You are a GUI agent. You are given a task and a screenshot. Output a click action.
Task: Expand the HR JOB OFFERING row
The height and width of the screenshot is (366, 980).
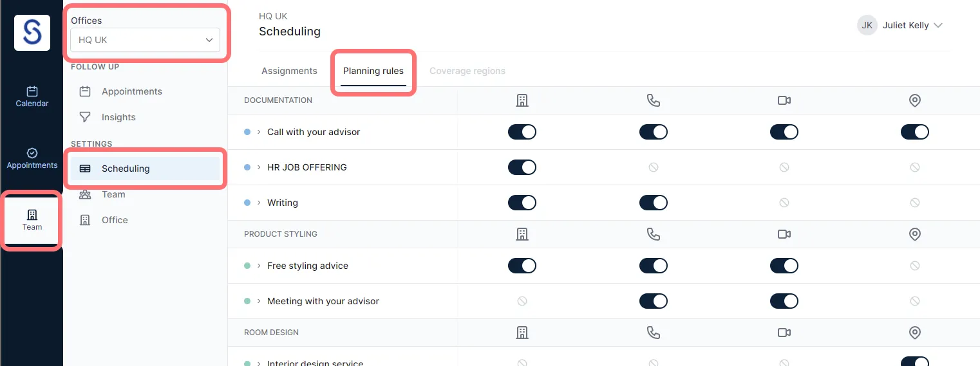tap(259, 167)
